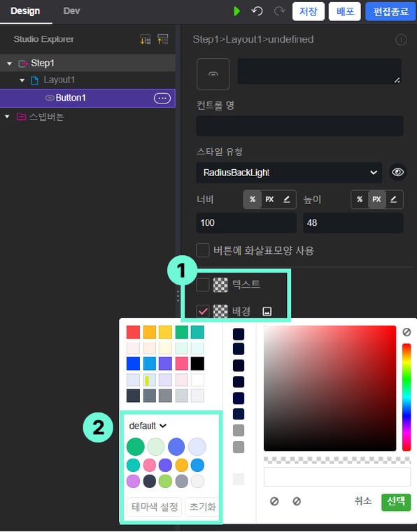This screenshot has height=532, width=417.
Task: Run preview with the green play icon
Action: click(x=236, y=11)
